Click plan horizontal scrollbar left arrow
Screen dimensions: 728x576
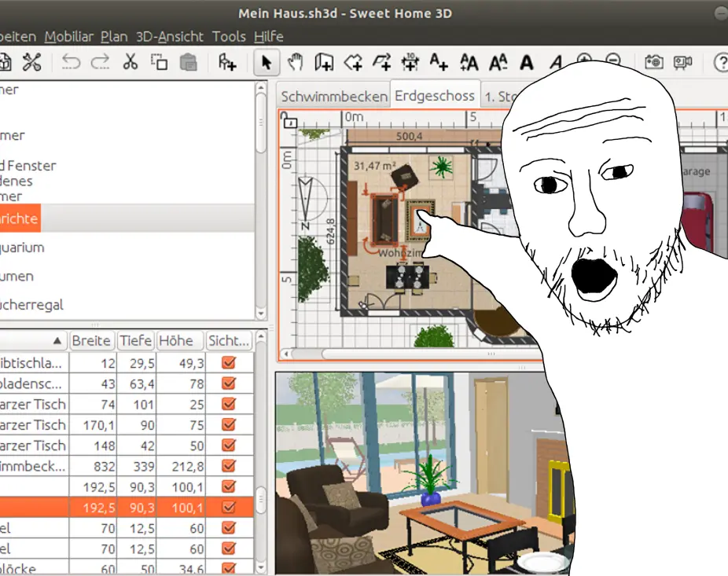(x=286, y=354)
